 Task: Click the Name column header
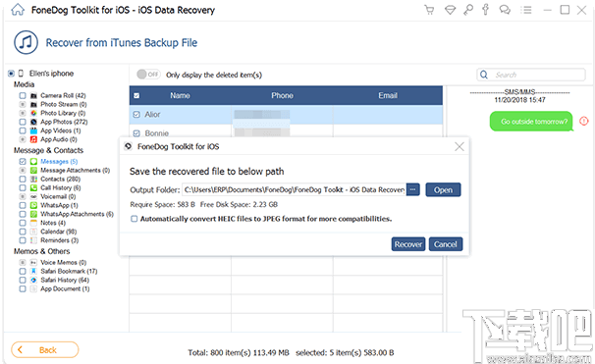(x=180, y=95)
